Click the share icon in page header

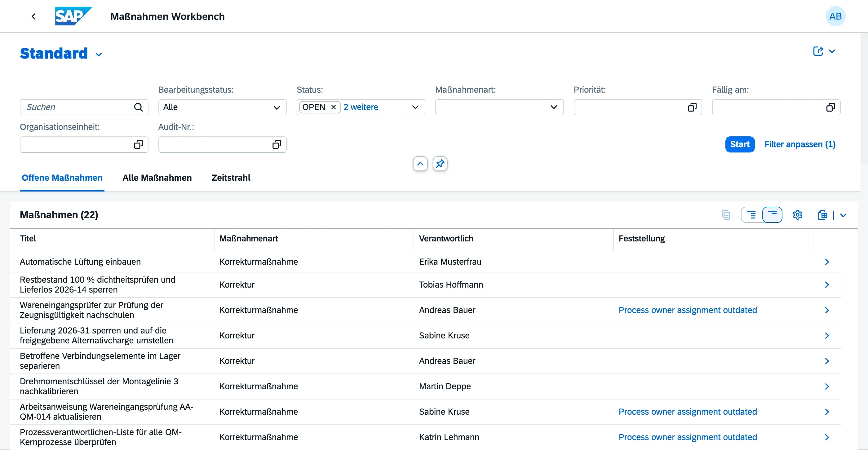818,51
